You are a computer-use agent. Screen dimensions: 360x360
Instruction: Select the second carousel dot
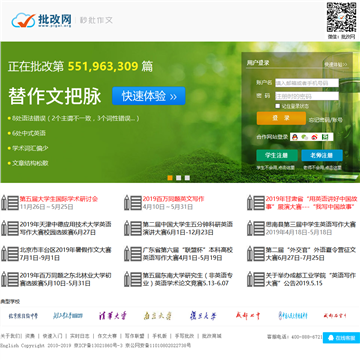click(179, 178)
